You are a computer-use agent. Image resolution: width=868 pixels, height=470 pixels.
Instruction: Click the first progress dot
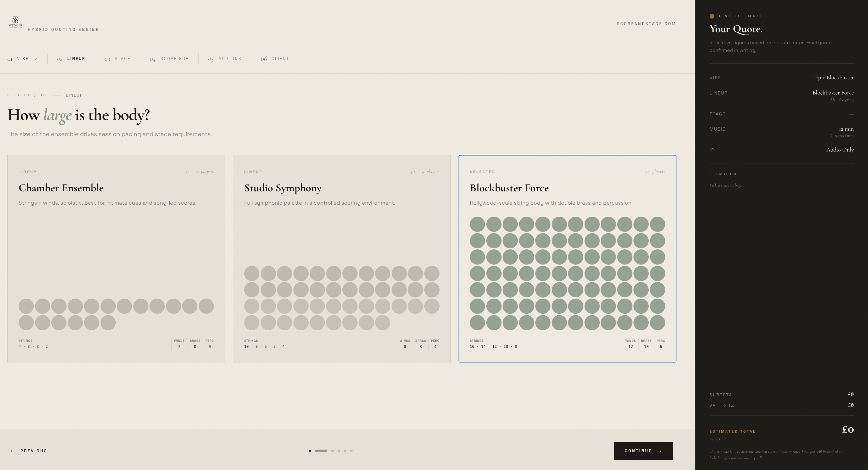310,451
